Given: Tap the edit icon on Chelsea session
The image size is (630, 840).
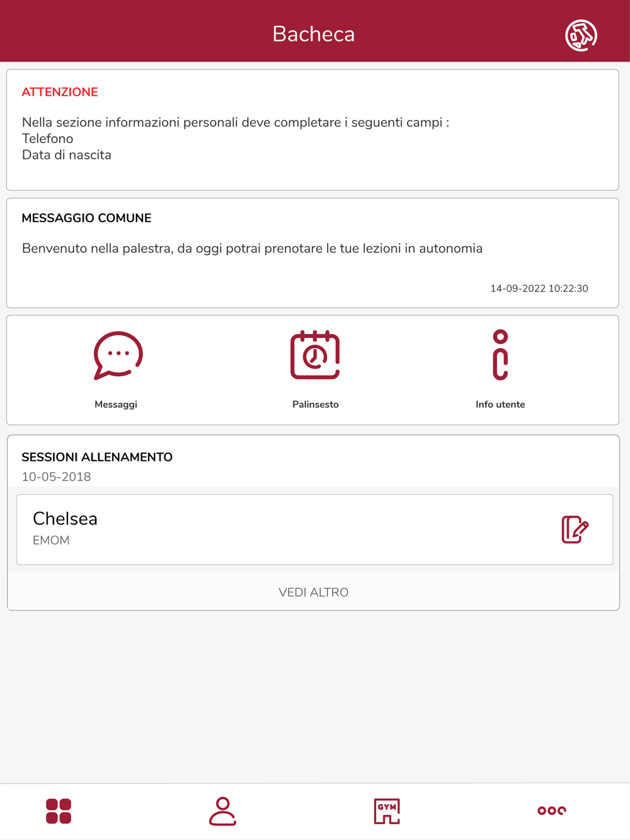Looking at the screenshot, I should pos(575,530).
